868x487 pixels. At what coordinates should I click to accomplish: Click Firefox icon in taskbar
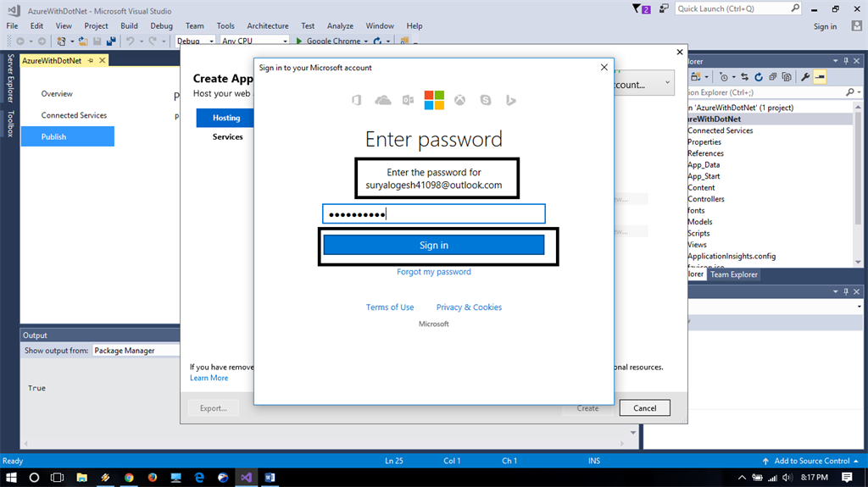[153, 477]
